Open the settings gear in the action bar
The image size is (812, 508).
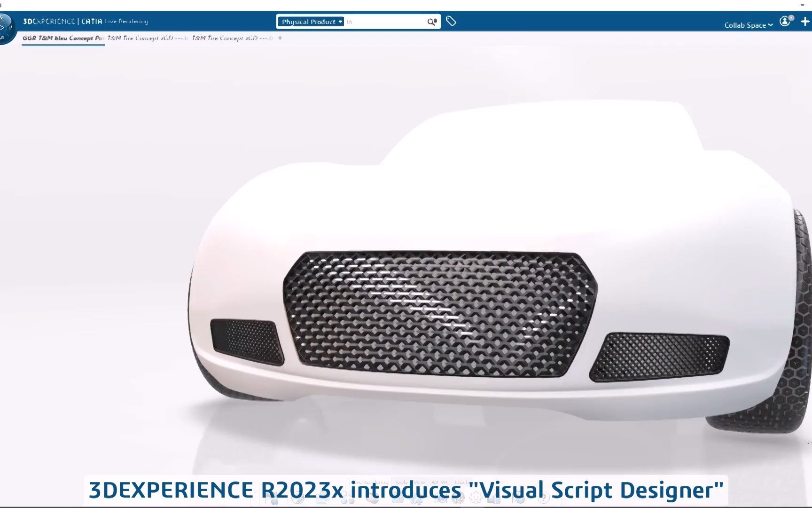pos(476,498)
